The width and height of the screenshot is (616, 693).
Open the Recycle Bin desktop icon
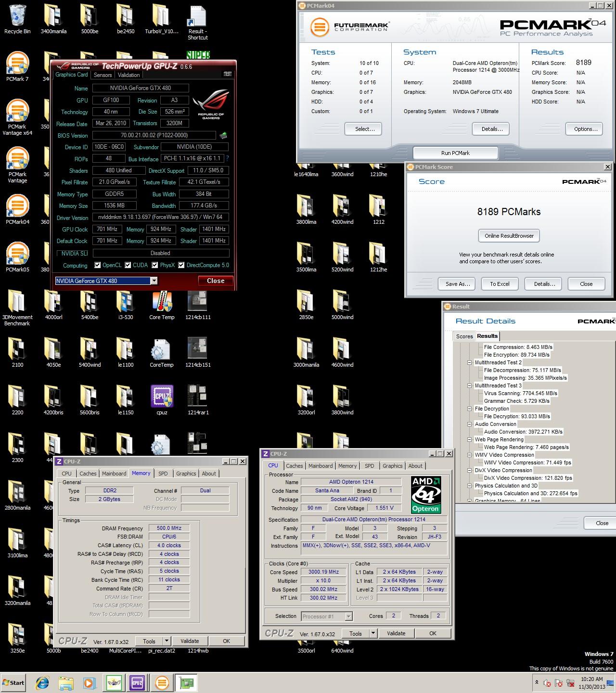[17, 19]
